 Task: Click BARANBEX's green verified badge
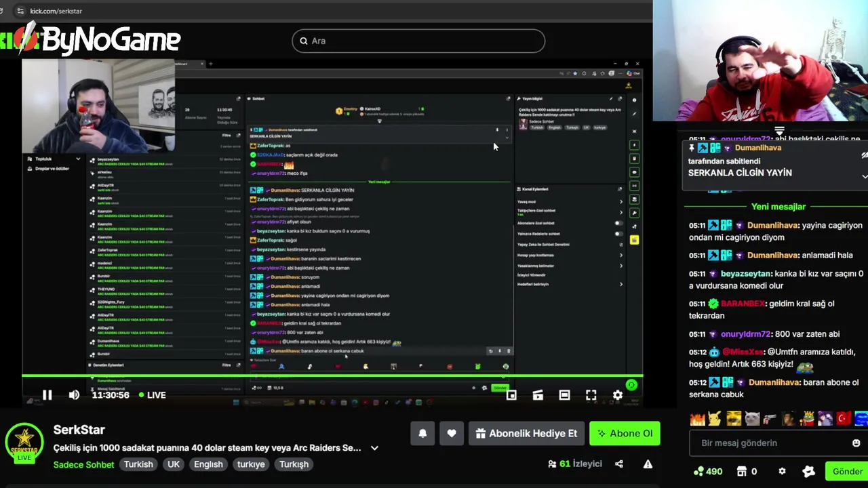click(x=713, y=304)
